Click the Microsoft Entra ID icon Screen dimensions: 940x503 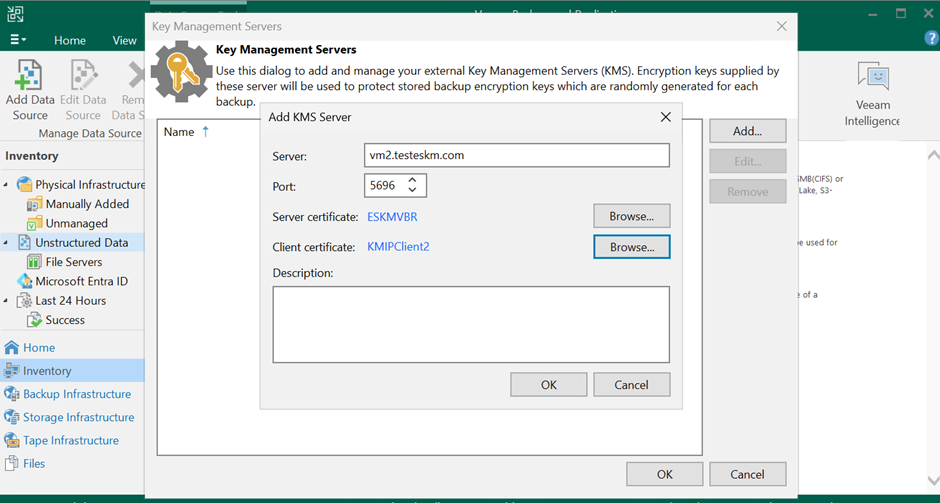pyautogui.click(x=25, y=281)
